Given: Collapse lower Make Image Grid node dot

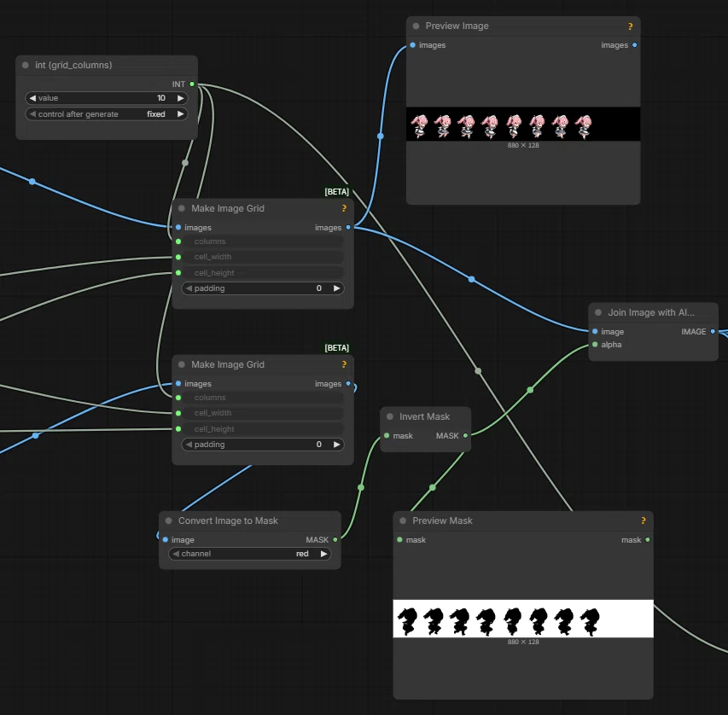Looking at the screenshot, I should (182, 364).
